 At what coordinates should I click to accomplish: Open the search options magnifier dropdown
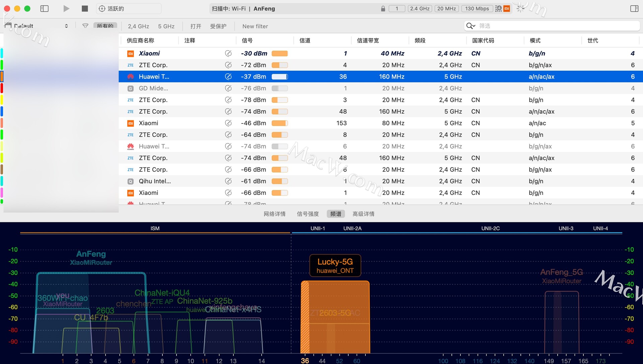pos(471,26)
